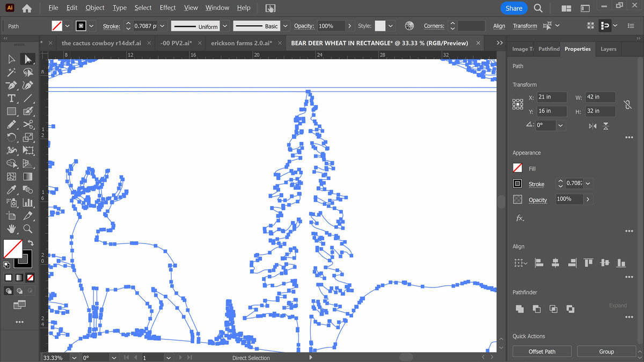
Task: Switch to Draw Normal mode
Action: (x=9, y=291)
